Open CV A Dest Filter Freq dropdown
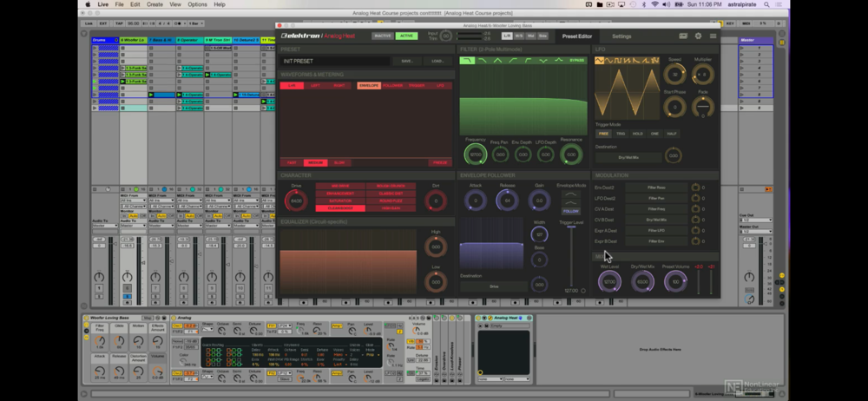Image resolution: width=868 pixels, height=401 pixels. 656,209
